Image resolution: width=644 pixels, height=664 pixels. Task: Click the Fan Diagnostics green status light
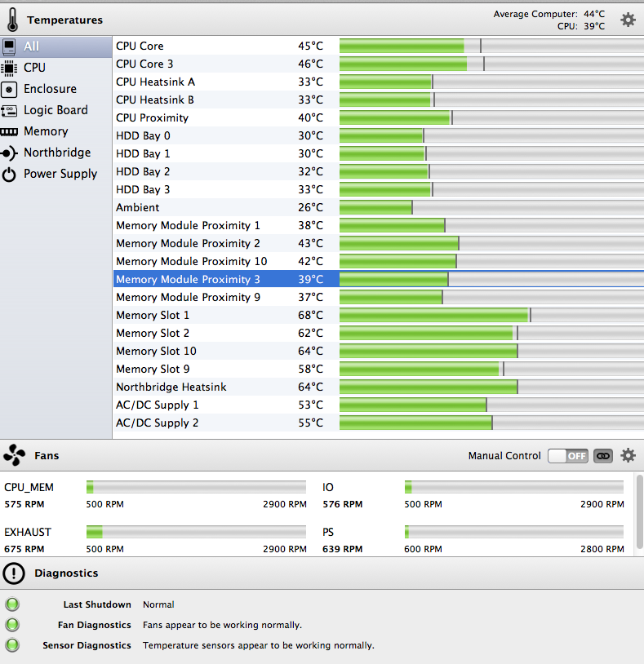[x=12, y=624]
